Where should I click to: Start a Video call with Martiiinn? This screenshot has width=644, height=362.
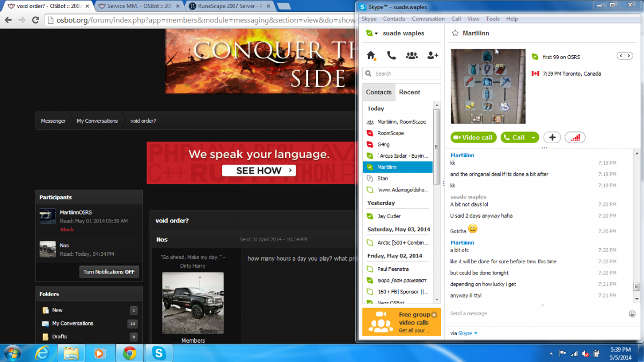coord(473,138)
